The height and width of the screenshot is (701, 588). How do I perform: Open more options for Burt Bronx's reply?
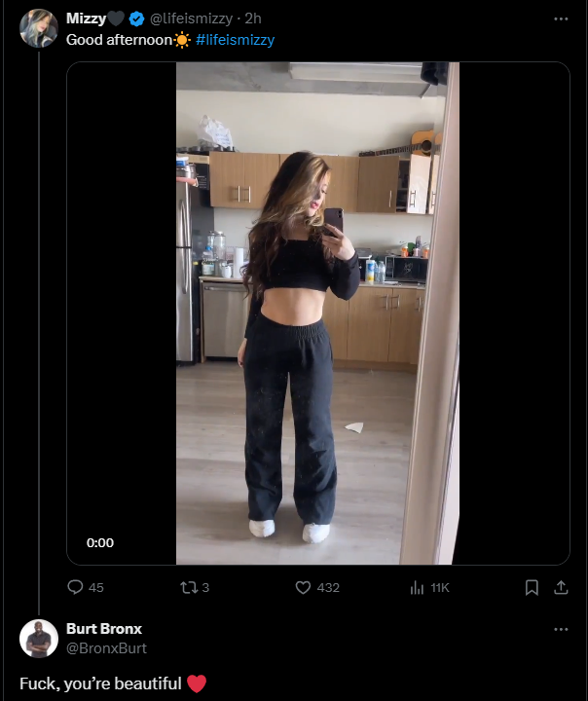[x=561, y=630]
